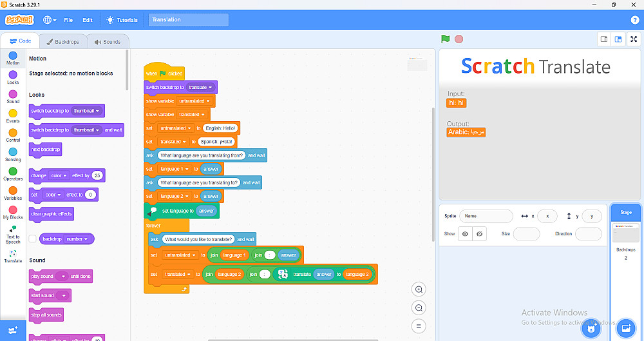The image size is (644, 341).
Task: Hide the sprite with crossed-eye icon
Action: (x=479, y=233)
